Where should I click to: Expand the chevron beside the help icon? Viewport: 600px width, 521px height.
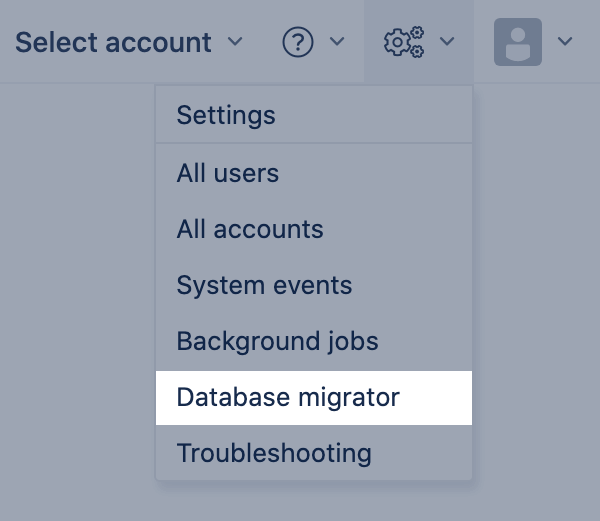tap(337, 42)
